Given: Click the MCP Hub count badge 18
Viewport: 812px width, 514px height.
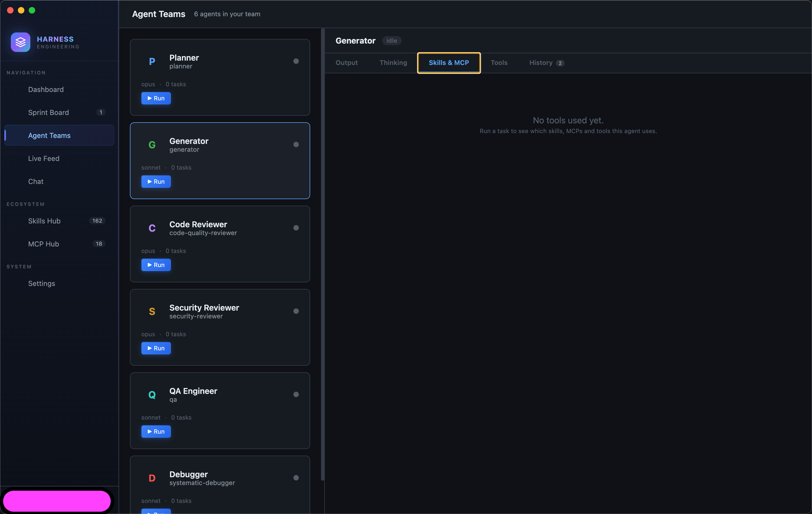Looking at the screenshot, I should (x=99, y=244).
